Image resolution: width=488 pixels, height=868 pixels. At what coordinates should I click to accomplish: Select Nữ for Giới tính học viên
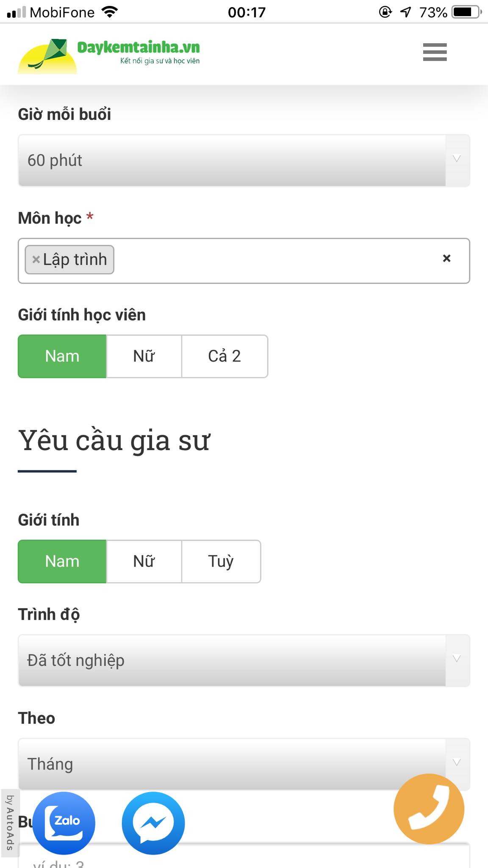(x=143, y=356)
